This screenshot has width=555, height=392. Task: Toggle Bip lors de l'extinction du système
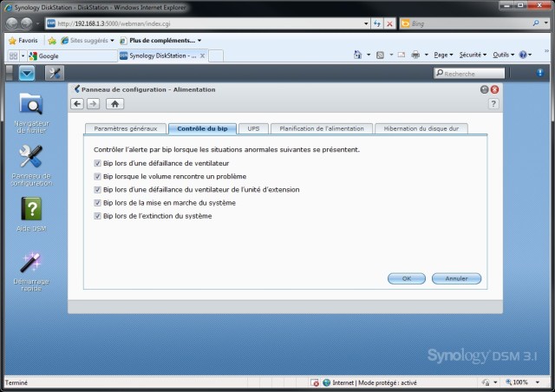(x=97, y=215)
